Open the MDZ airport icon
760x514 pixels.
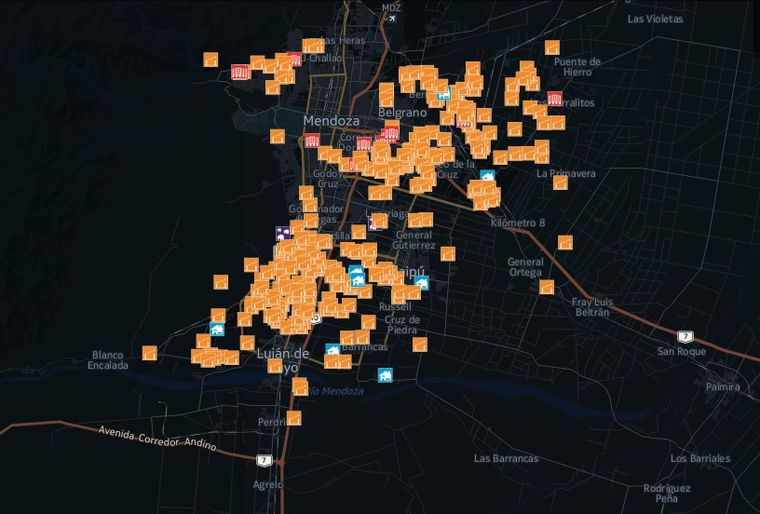[391, 18]
